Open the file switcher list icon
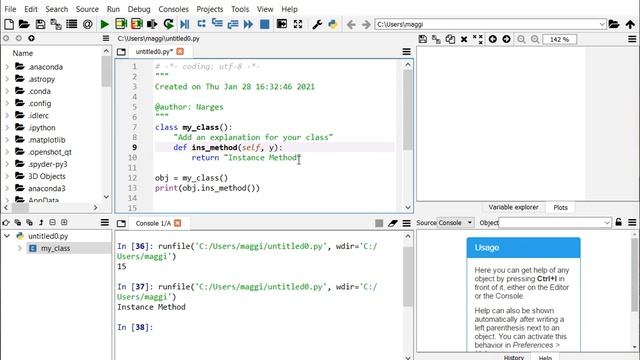 point(72,24)
